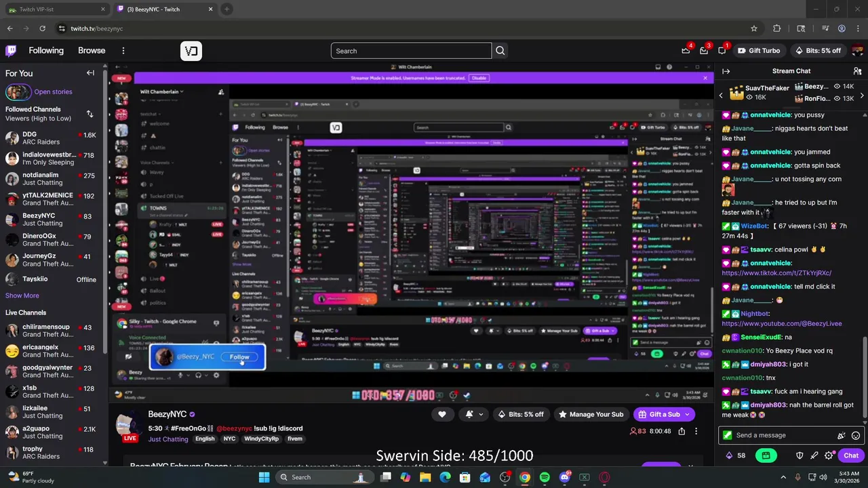Open the emote picker smiley
The image size is (868, 488).
[856, 436]
